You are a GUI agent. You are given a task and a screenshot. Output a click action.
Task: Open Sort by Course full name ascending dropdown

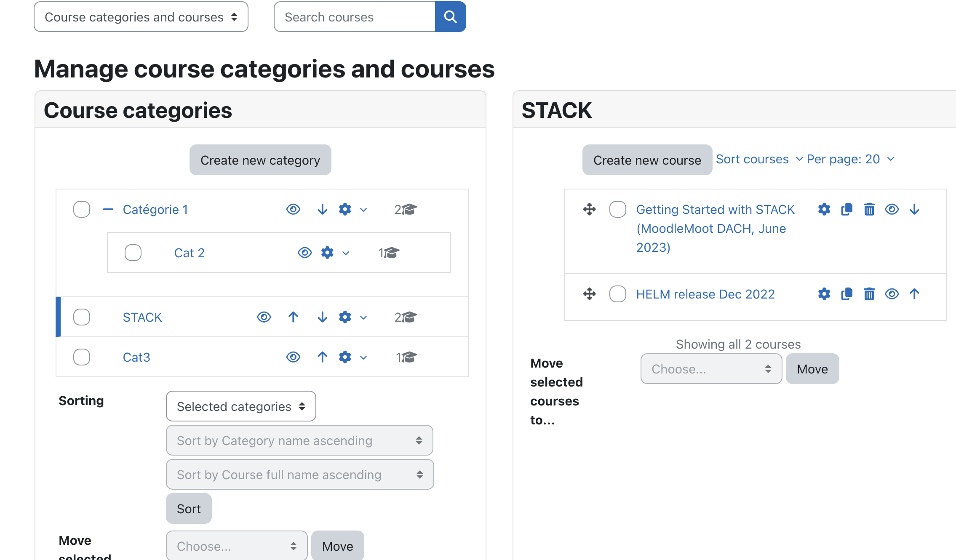click(300, 475)
